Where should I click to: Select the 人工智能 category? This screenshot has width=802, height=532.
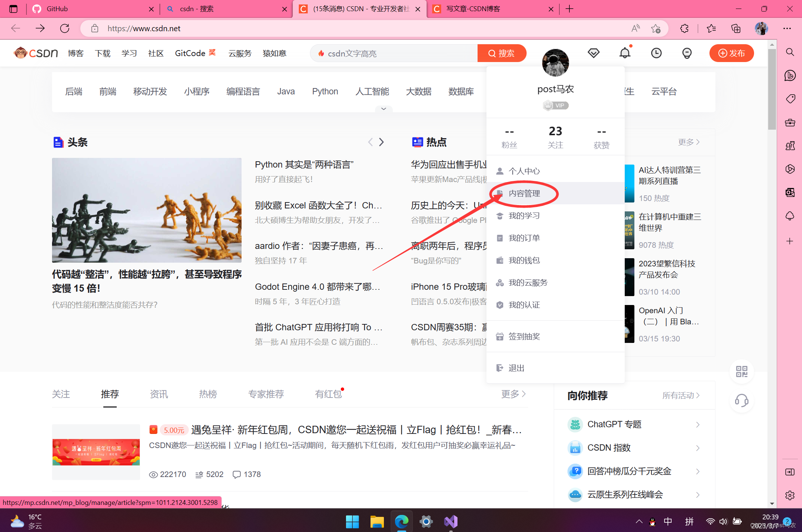(372, 91)
